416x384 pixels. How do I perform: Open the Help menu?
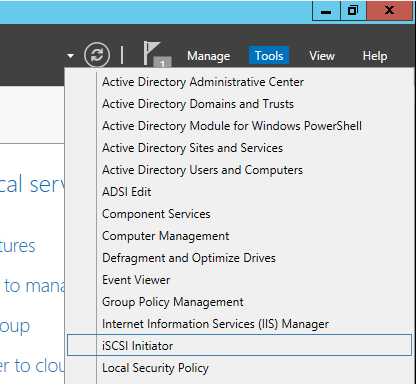375,56
